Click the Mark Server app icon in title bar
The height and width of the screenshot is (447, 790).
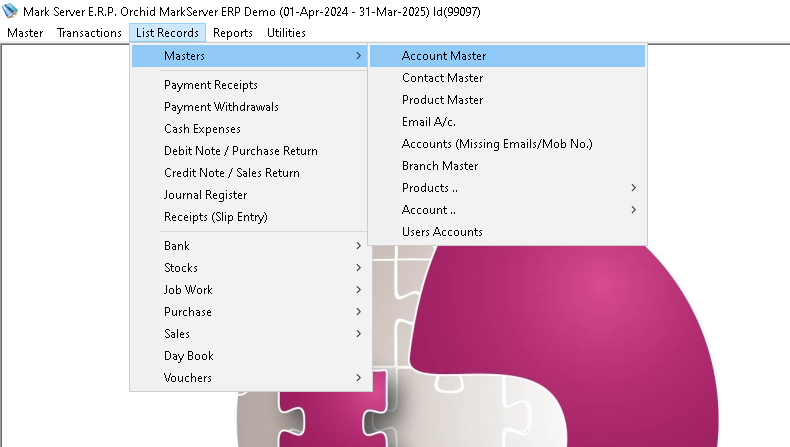coord(10,11)
